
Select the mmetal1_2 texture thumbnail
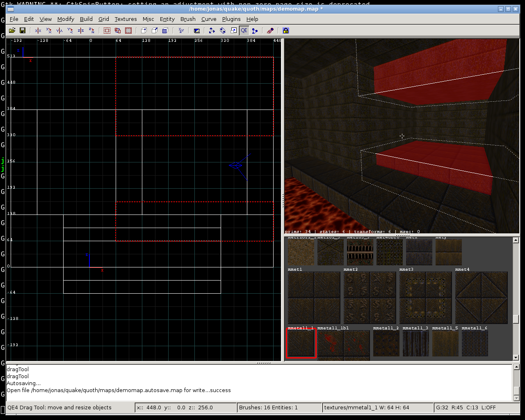pyautogui.click(x=386, y=343)
